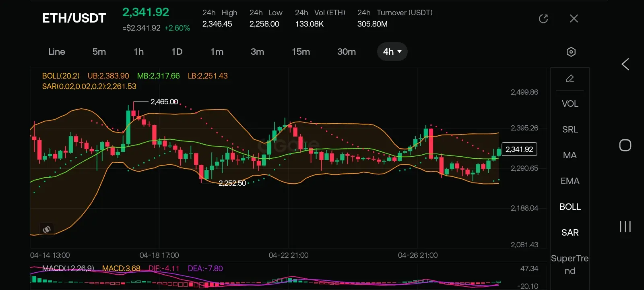Tap the 24h Turnover value 305.80M
The height and width of the screenshot is (290, 644).
tap(373, 24)
